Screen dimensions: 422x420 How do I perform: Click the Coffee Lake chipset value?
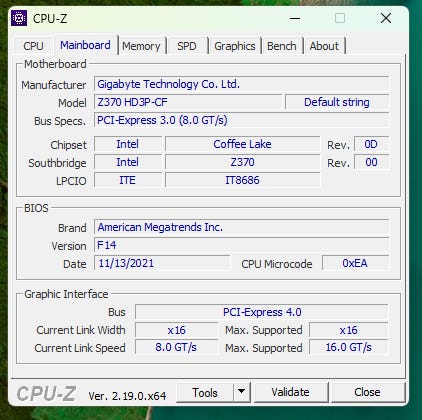242,144
